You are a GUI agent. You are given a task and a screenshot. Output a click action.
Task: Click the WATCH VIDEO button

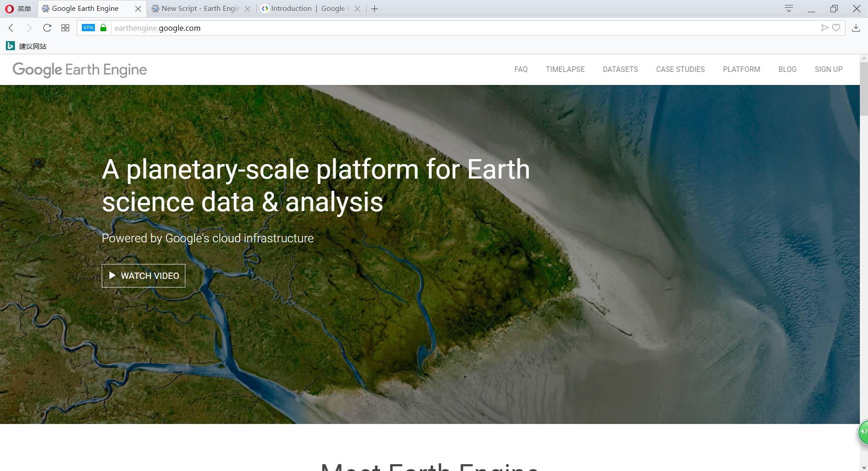143,276
